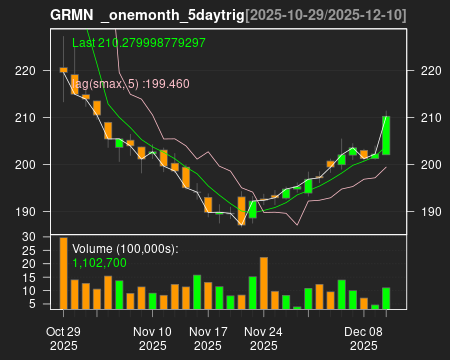The image size is (450, 360).
Task: Click '30' on the volume axis
Action: point(29,237)
